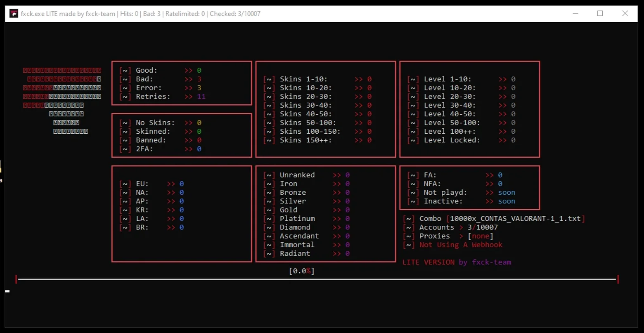Click the "Skinned:" row
The height and width of the screenshot is (333, 644).
(x=161, y=132)
